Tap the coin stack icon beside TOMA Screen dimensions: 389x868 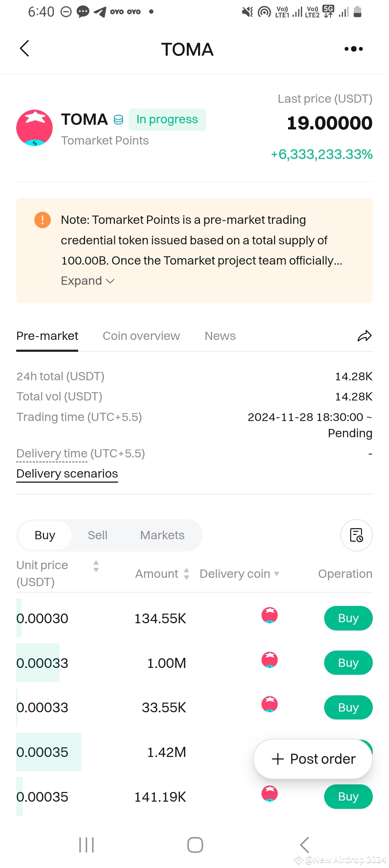(118, 120)
